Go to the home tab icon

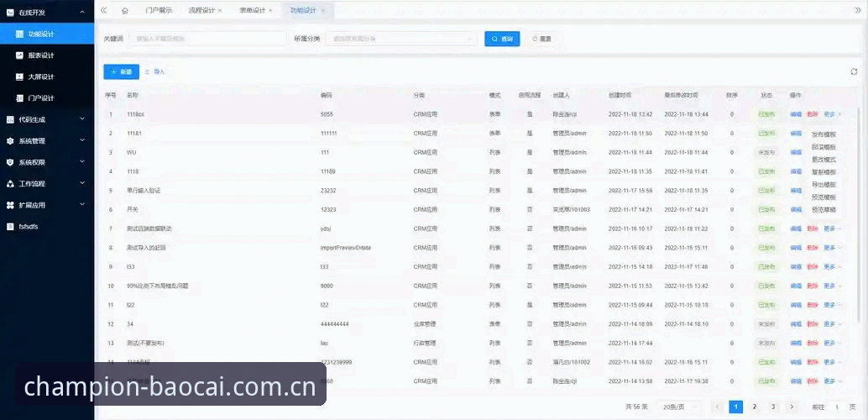click(125, 10)
